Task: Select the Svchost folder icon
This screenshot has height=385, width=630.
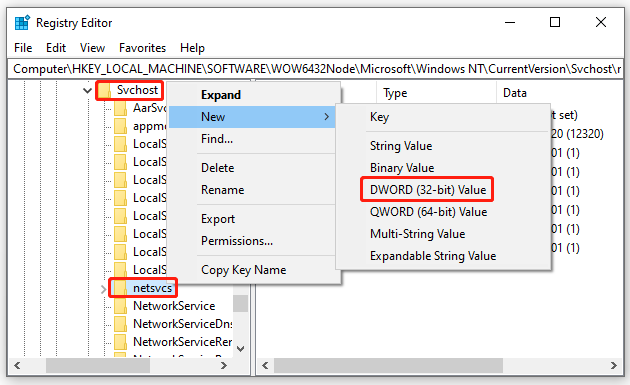Action: 105,90
